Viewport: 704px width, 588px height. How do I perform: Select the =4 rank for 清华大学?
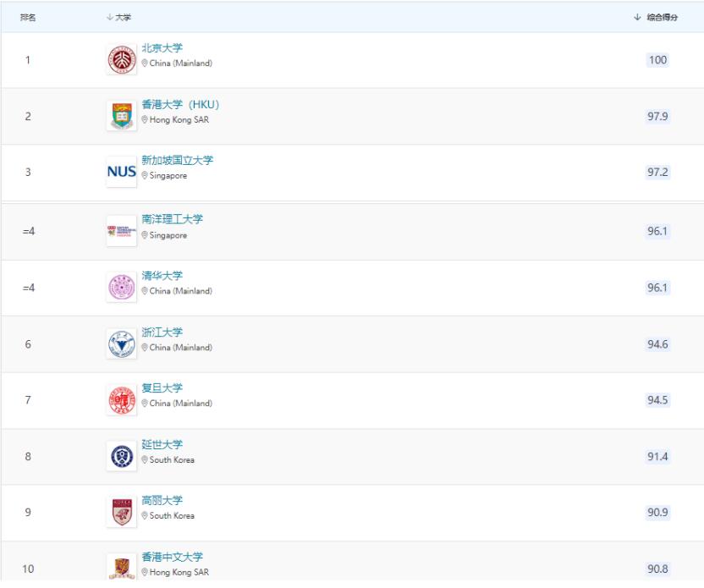[x=28, y=288]
